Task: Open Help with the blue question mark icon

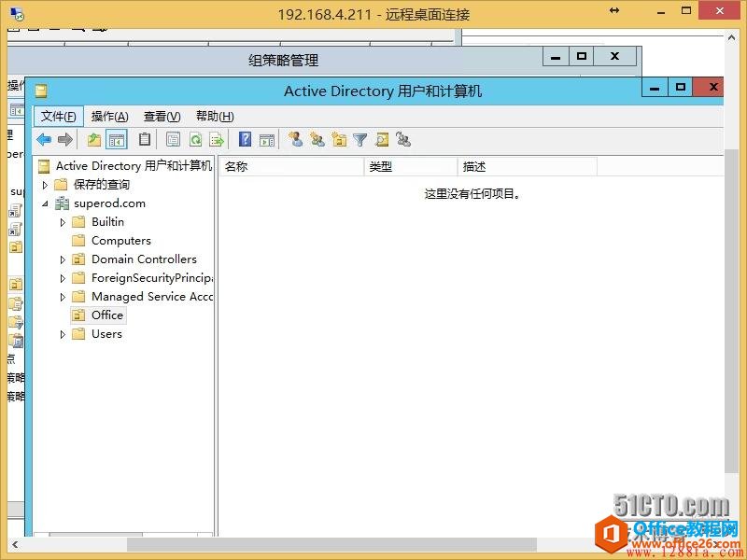Action: point(245,139)
